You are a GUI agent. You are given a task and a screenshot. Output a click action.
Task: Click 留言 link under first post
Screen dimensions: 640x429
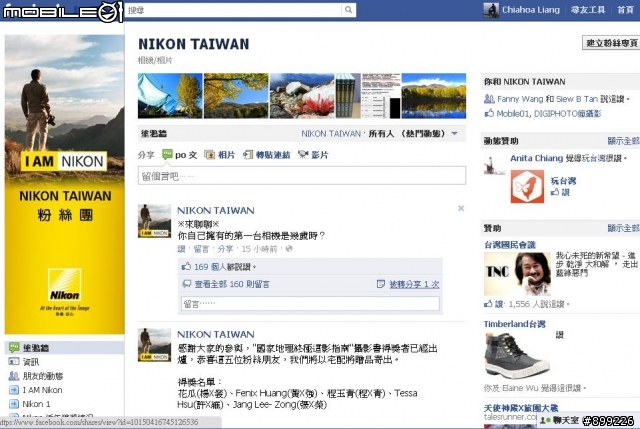pos(201,249)
